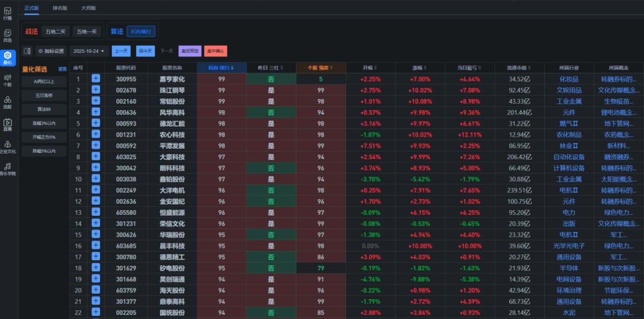Screen dimensions: 644x319
Task: Open the 个股 individual stock icon
Action: (8, 80)
